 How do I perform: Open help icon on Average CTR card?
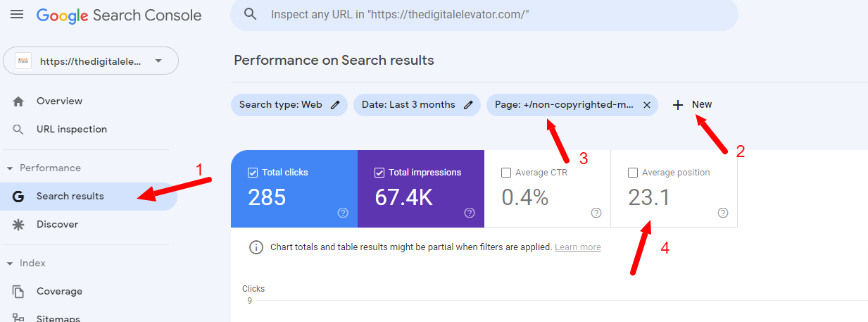point(596,213)
